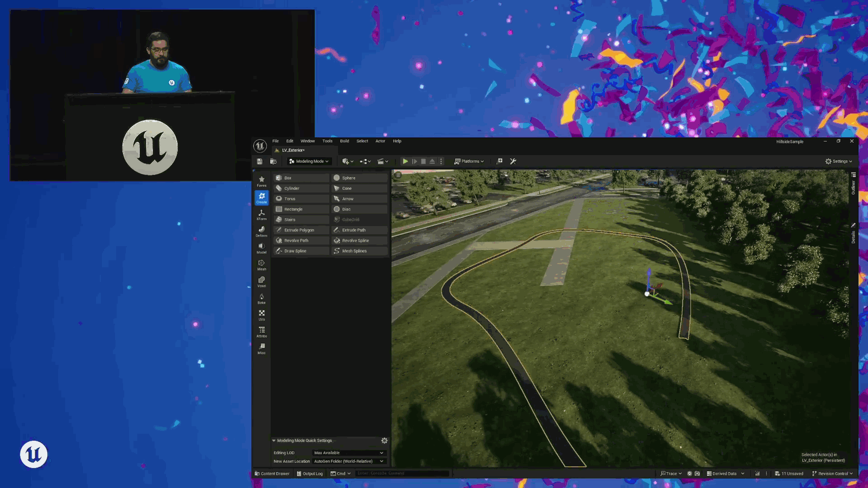Open the Mesh Splines tool
The height and width of the screenshot is (488, 868).
click(360, 251)
